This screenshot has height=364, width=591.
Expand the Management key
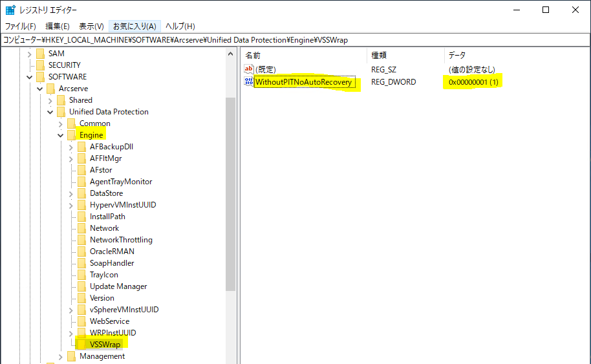60,357
